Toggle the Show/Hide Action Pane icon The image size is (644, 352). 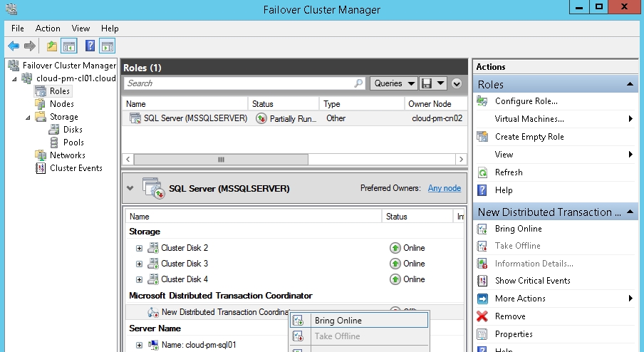(107, 46)
